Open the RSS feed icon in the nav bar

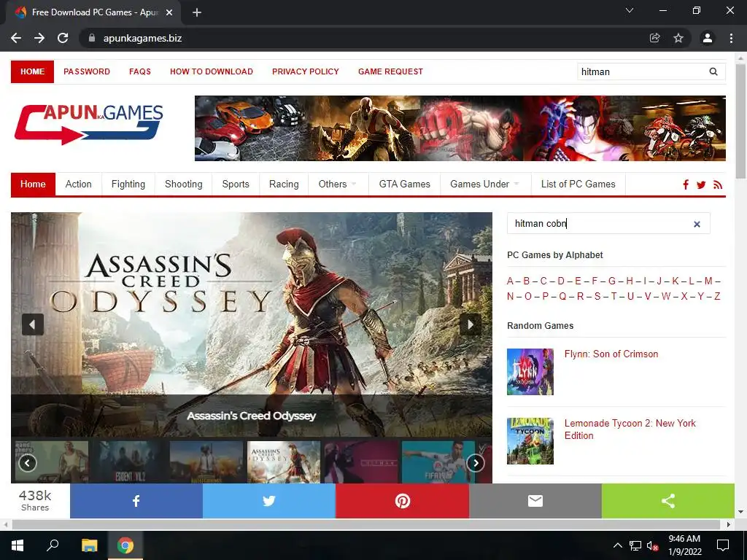click(718, 184)
